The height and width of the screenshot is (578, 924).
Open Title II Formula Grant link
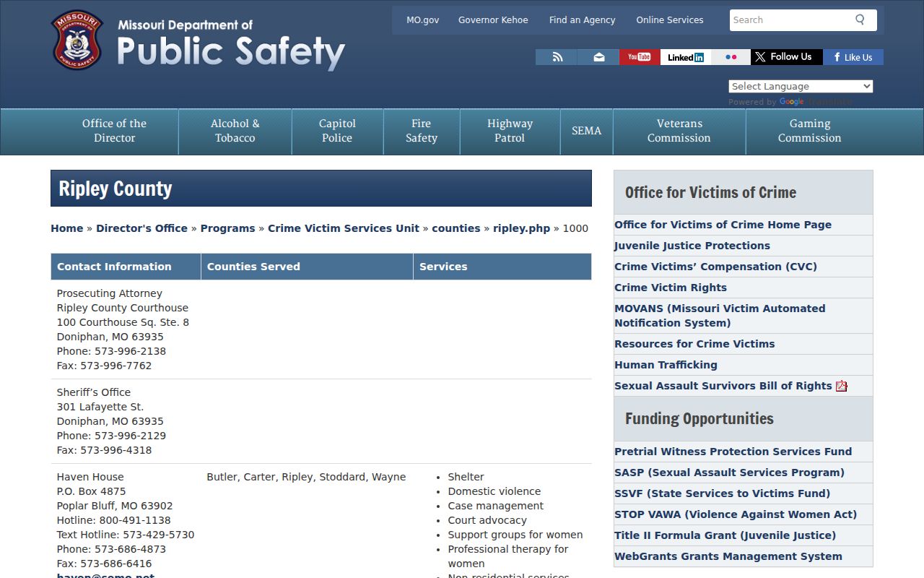(725, 535)
